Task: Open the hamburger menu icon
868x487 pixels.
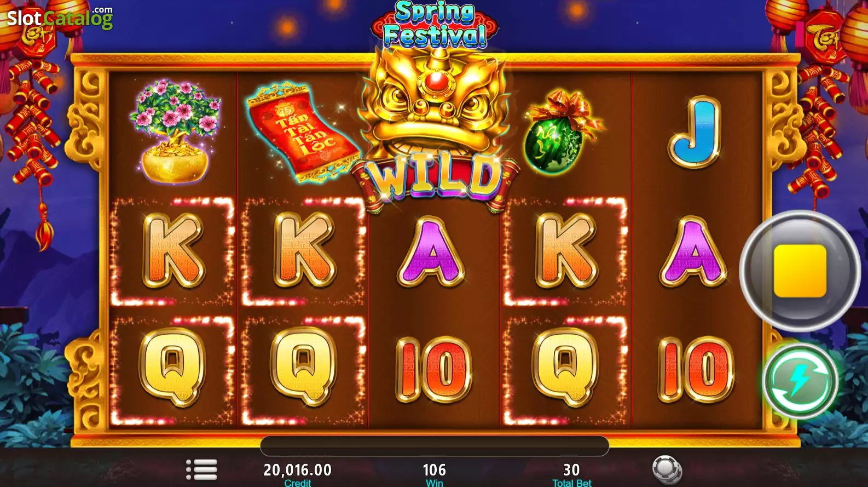Action: click(x=201, y=469)
